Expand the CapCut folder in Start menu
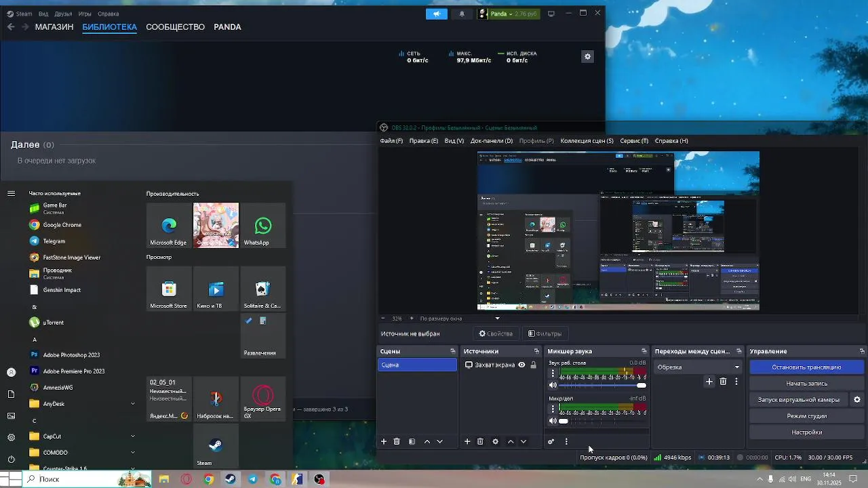This screenshot has height=488, width=868. pyautogui.click(x=133, y=436)
